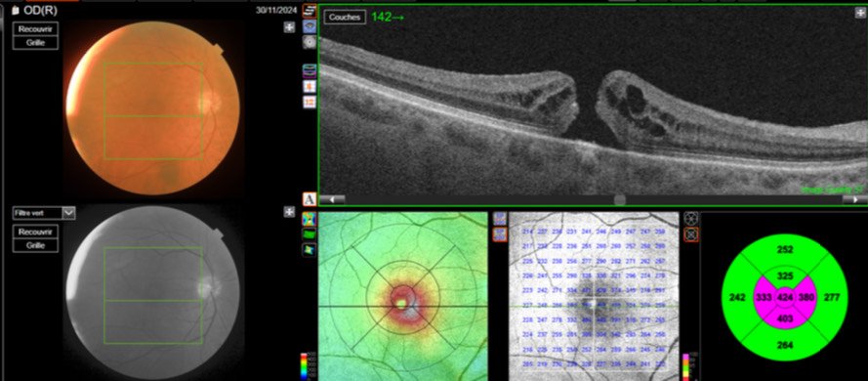The image size is (868, 381).
Task: Toggle the retinal layer segmentation lines icon
Action: pyautogui.click(x=310, y=70)
